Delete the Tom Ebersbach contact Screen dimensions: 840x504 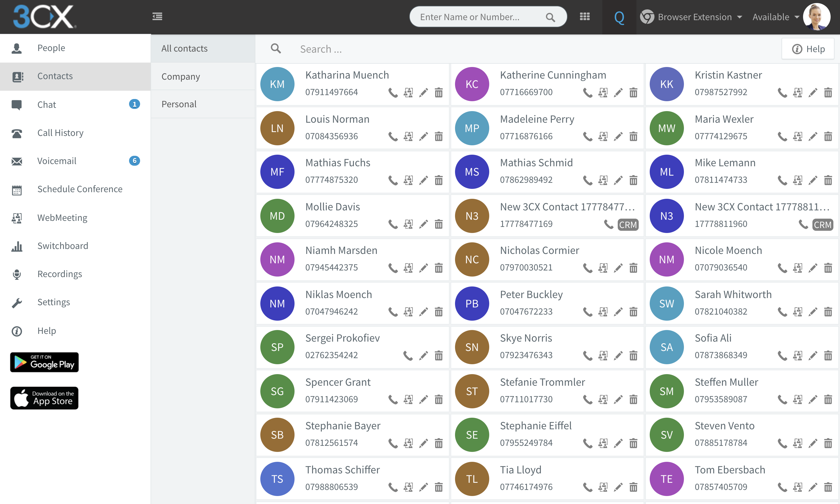[828, 487]
